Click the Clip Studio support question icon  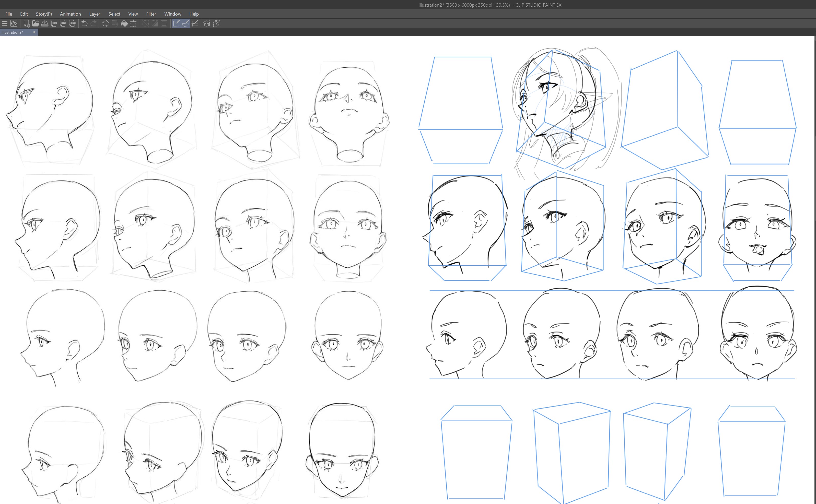tap(216, 23)
